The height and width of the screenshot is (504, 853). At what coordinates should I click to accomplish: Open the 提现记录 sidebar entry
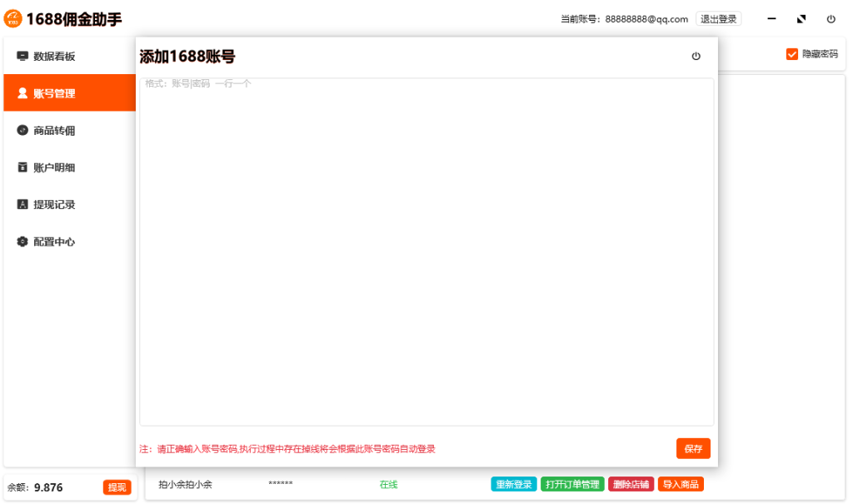54,205
